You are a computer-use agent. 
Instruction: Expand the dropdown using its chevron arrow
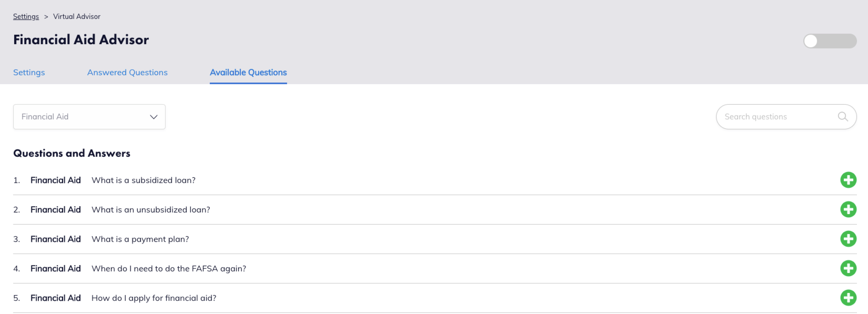pyautogui.click(x=154, y=117)
